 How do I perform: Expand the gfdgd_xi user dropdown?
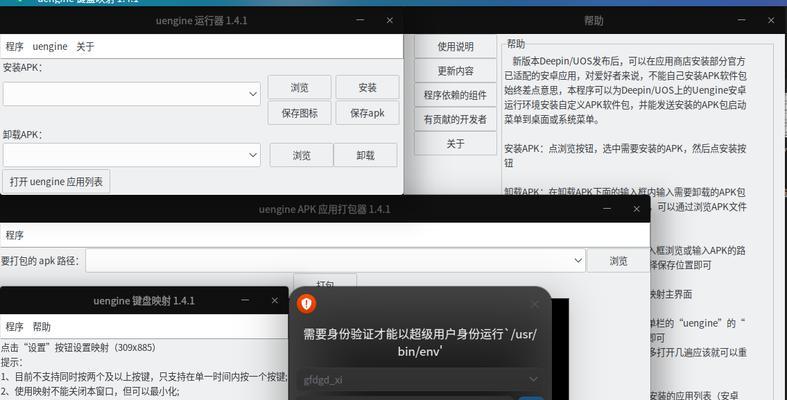(x=421, y=379)
